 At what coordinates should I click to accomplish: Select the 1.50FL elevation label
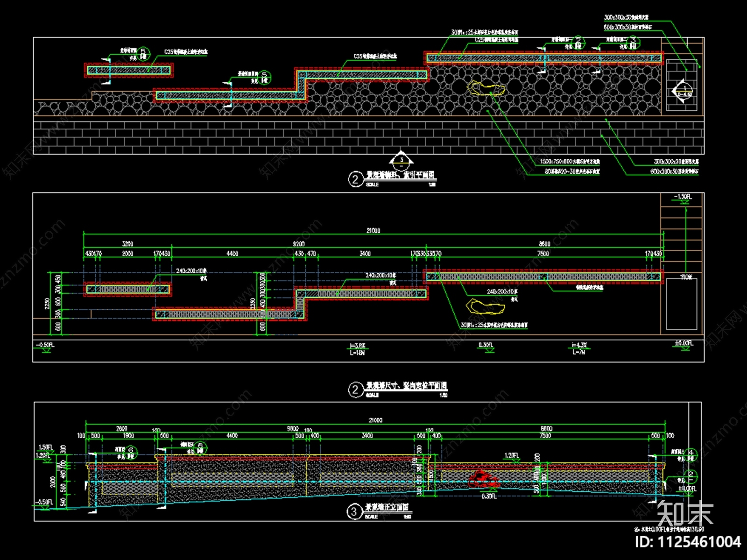coord(45,447)
